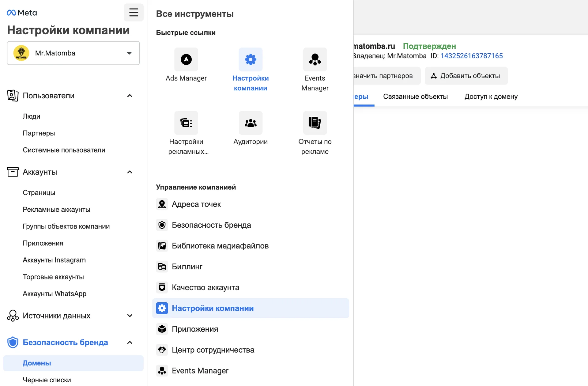
Task: Expand the Источники данных section chevron
Action: coord(130,316)
